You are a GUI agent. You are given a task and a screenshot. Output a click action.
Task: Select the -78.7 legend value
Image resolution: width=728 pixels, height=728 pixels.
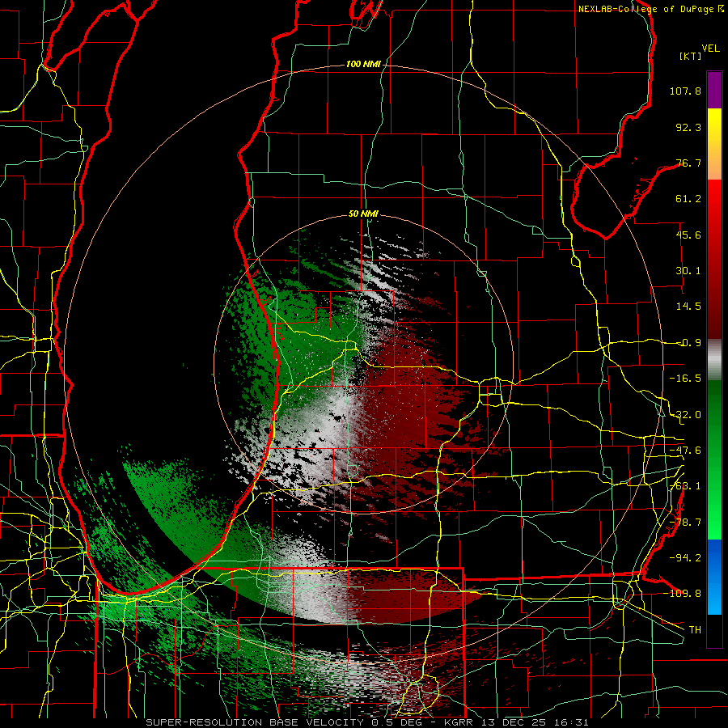coord(685,523)
